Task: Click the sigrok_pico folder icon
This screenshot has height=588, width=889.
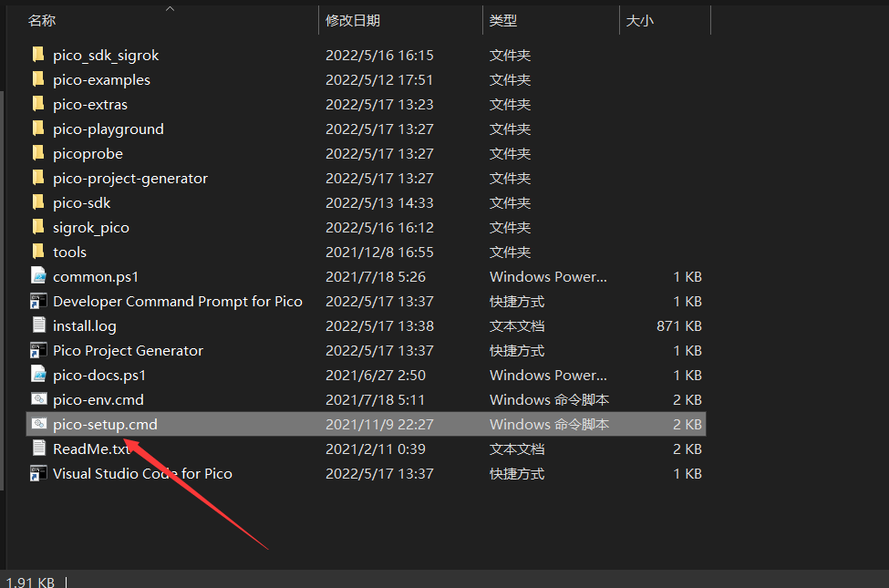Action: pyautogui.click(x=38, y=227)
